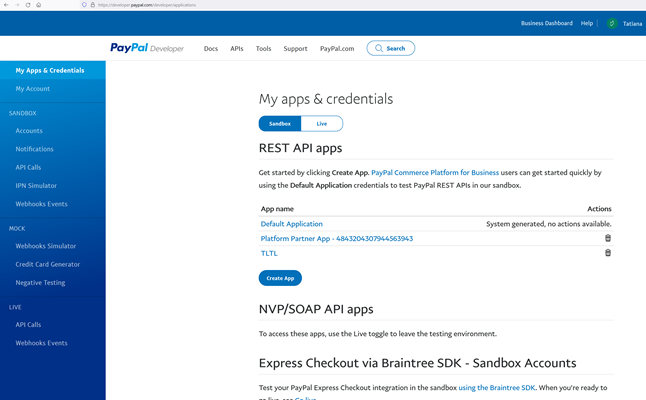Open the Docs menu
The width and height of the screenshot is (646, 400).
[x=210, y=48]
